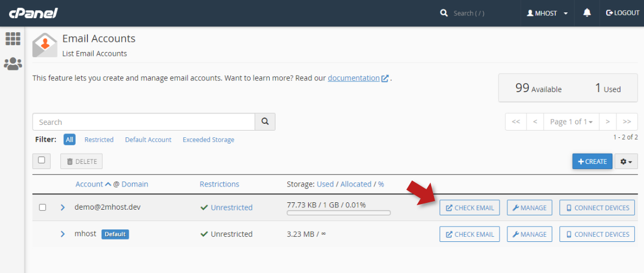Filter by Exceeded Storage
This screenshot has height=273, width=644.
point(208,140)
